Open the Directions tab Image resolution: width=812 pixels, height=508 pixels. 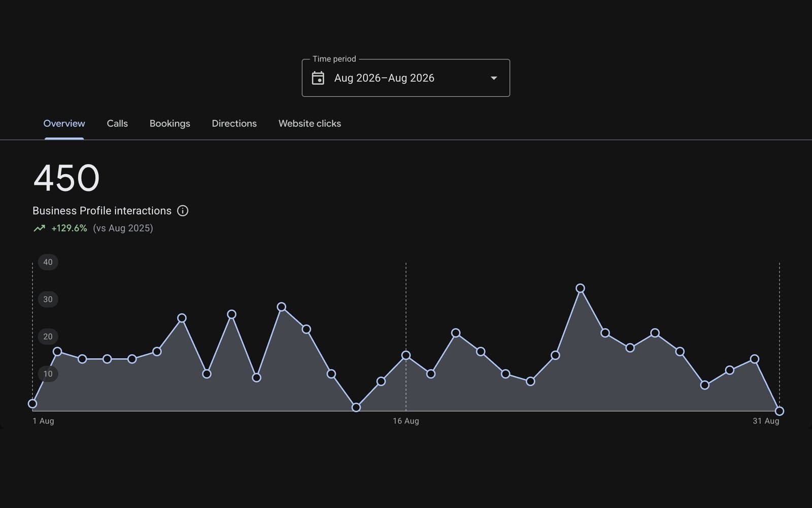(x=234, y=123)
